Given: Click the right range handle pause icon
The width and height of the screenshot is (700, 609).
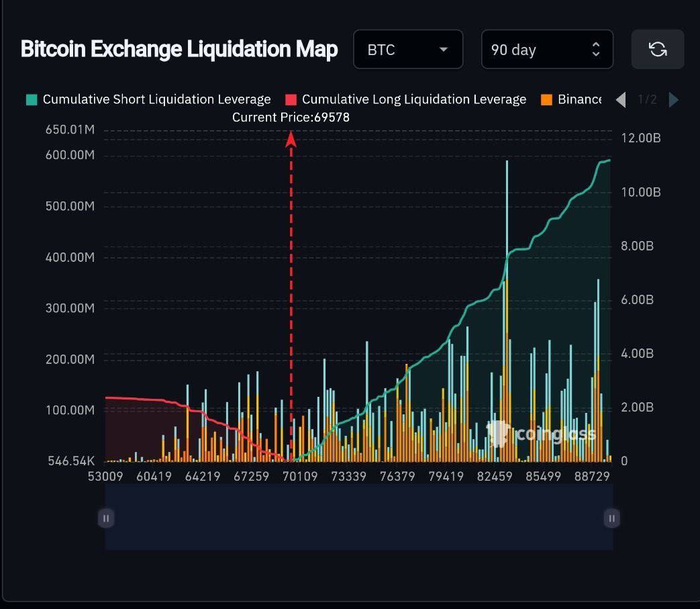Looking at the screenshot, I should coord(611,518).
